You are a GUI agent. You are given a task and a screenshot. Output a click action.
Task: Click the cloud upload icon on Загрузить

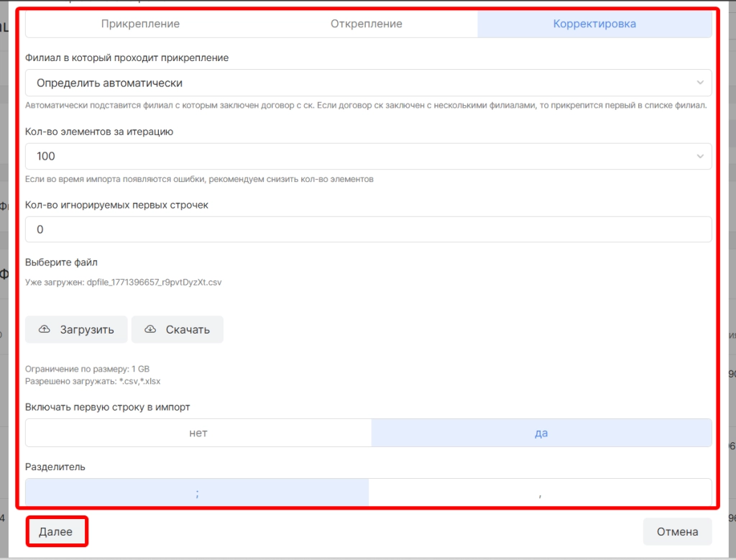(x=45, y=329)
